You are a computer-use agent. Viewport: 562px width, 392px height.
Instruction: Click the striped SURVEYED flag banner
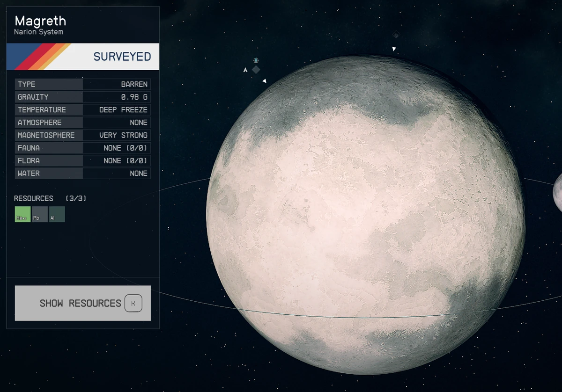(82, 56)
